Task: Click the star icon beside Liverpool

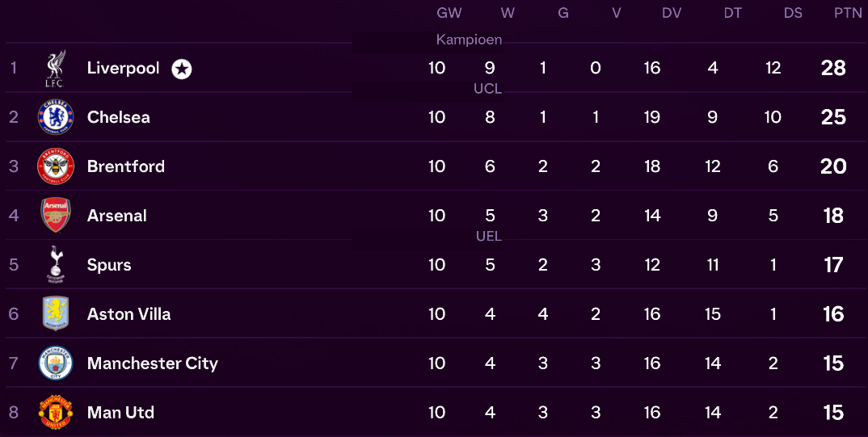Action: [x=182, y=69]
